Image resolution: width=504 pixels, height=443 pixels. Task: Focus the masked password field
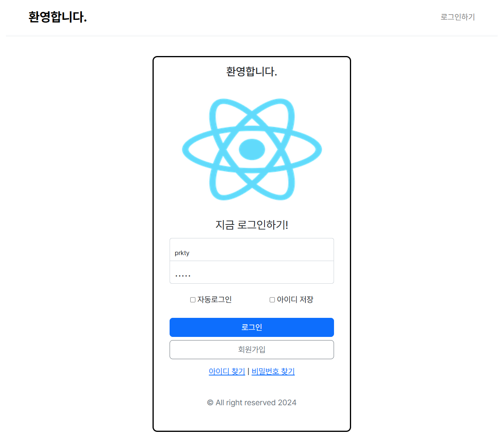pyautogui.click(x=252, y=272)
